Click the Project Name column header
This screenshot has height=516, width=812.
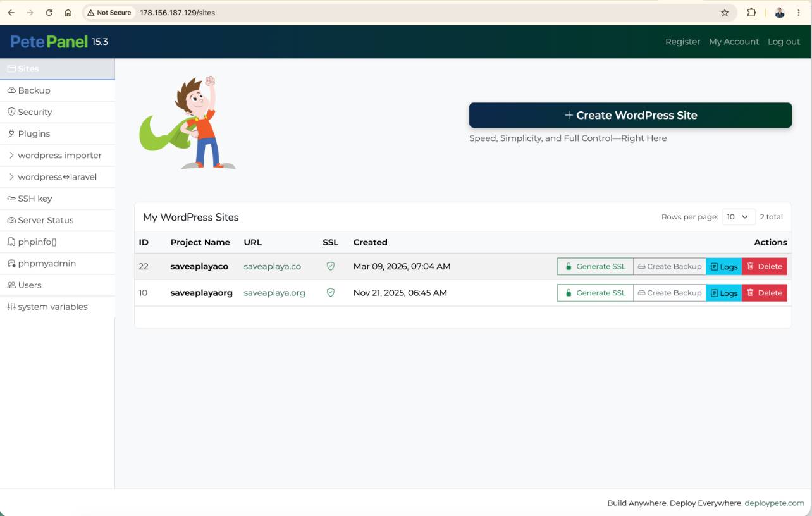tap(200, 242)
